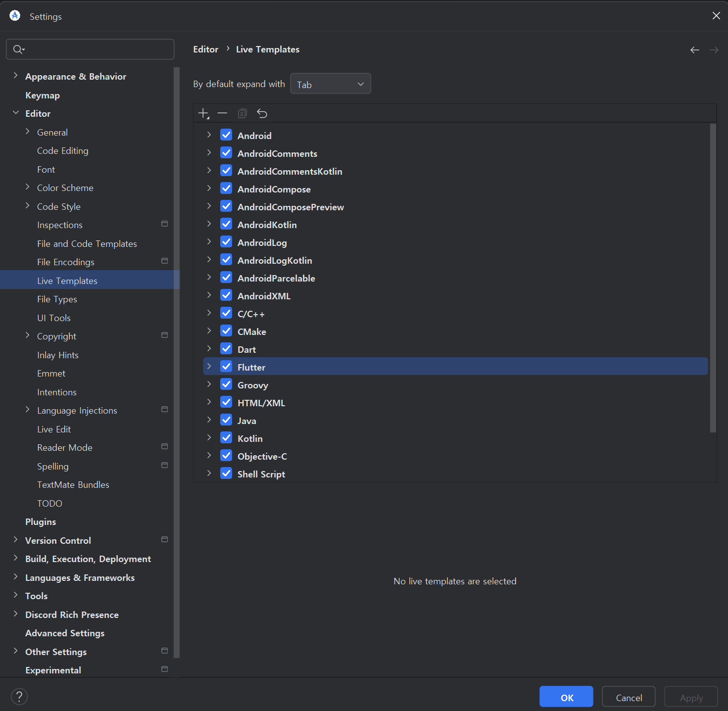728x711 pixels.
Task: Click the template list vertical scrollbar
Action: 713,278
